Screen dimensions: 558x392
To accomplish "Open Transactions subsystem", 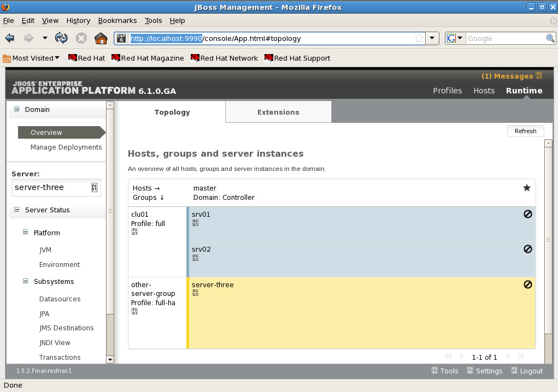I will coord(60,357).
